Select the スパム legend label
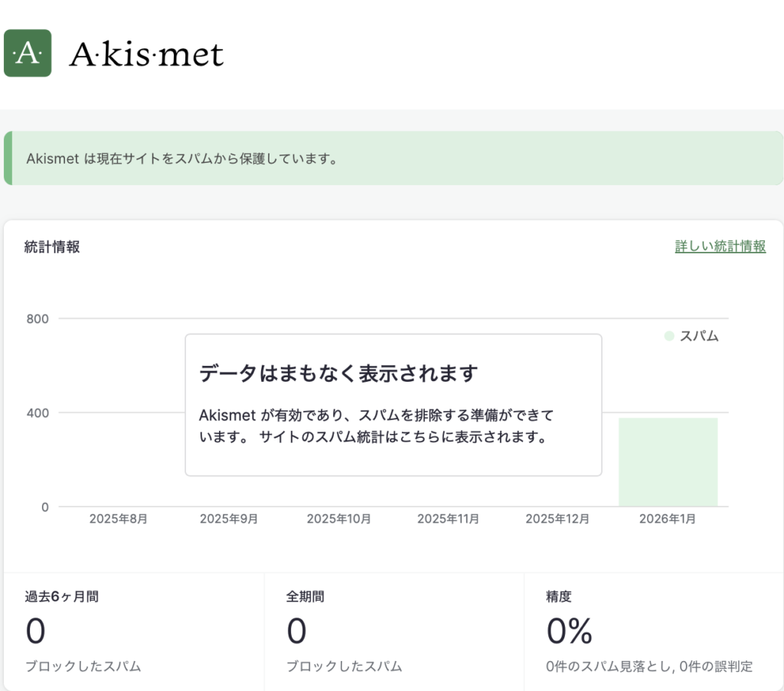784x691 pixels. [699, 336]
